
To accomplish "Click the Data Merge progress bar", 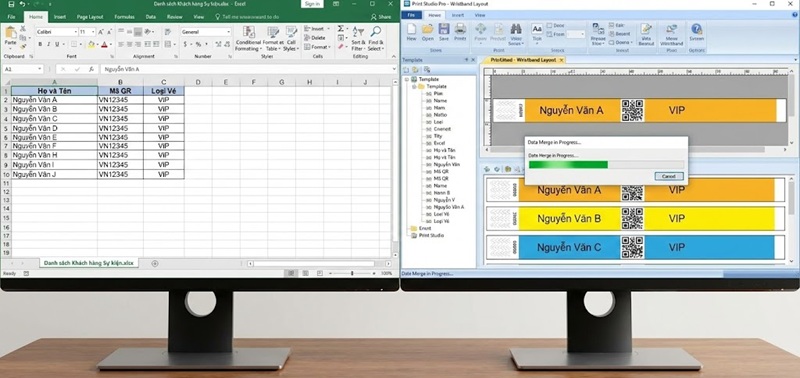I will [606, 165].
